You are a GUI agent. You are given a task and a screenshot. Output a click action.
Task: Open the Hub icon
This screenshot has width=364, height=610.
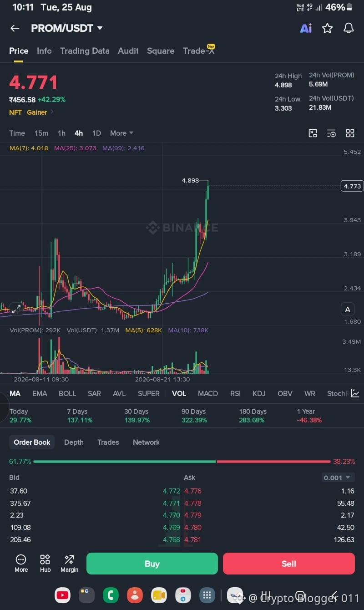point(45,564)
